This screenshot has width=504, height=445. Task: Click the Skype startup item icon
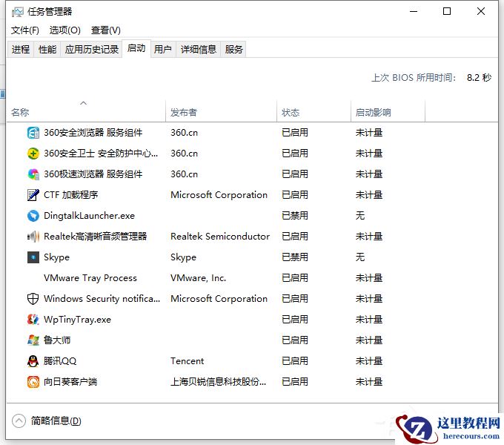tap(33, 257)
